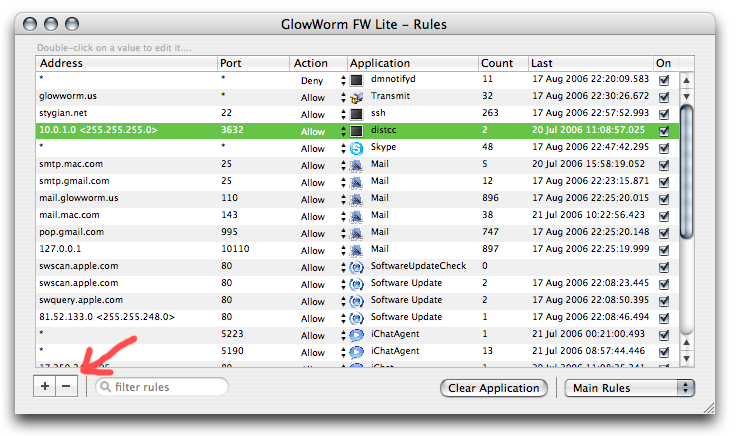Click Mail icon in smtp.mac.com row
The height and width of the screenshot is (436, 738).
tap(357, 165)
